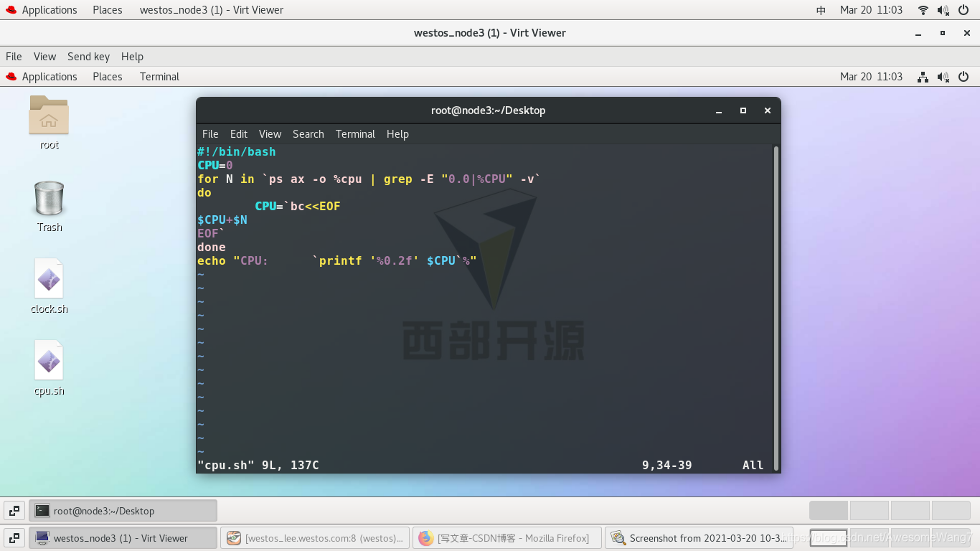
Task: Open Virt Viewer File menu
Action: point(14,57)
